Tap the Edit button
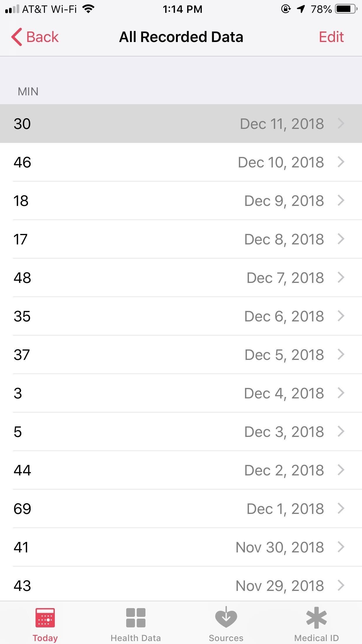The image size is (362, 644). pyautogui.click(x=331, y=37)
